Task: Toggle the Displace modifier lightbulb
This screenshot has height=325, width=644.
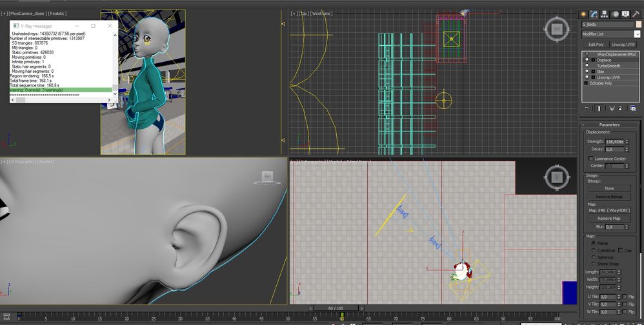Action: coord(587,60)
